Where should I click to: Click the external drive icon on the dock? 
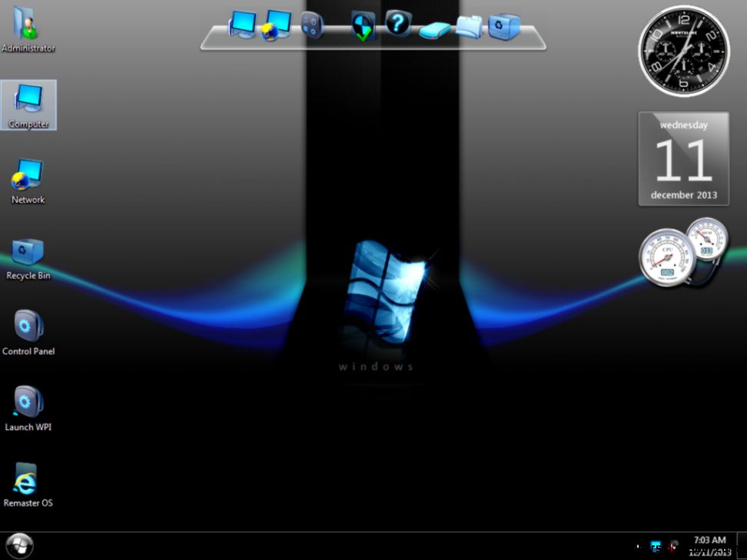[x=434, y=29]
